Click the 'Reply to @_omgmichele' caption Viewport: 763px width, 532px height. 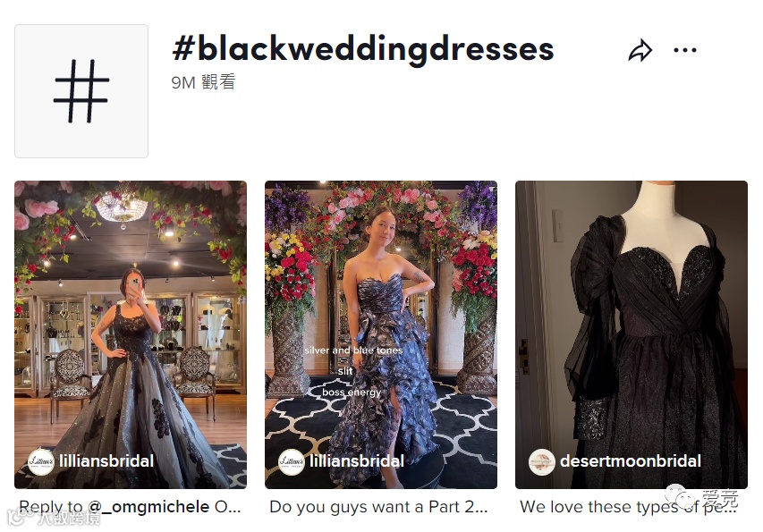(130, 507)
